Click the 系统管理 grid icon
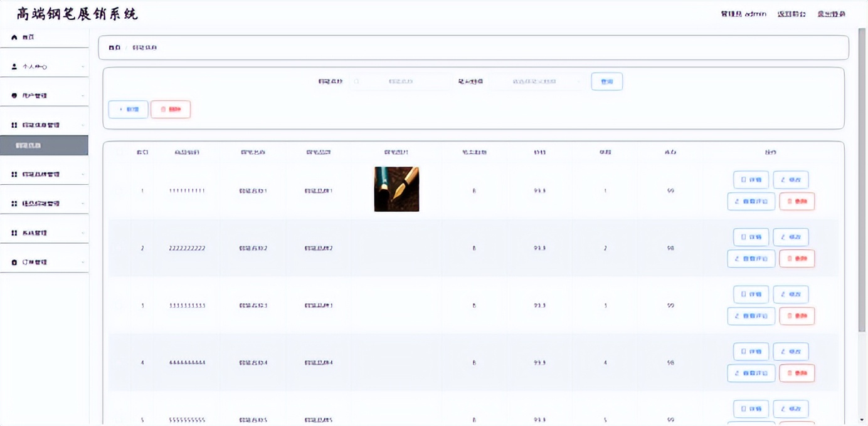This screenshot has height=426, width=868. 14,233
